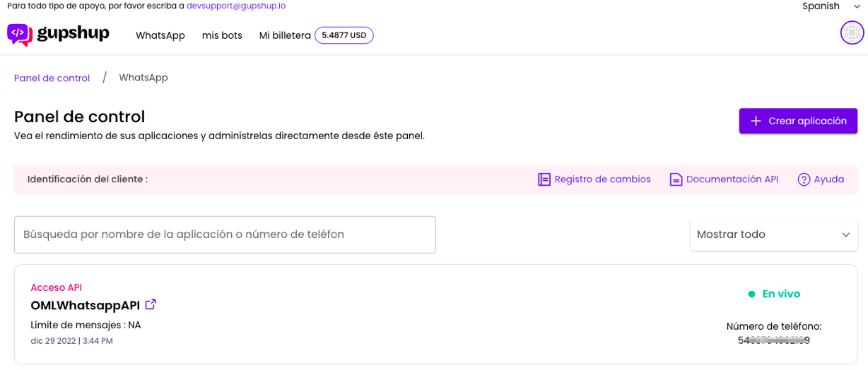The image size is (868, 370).
Task: Click plus icon in Crear aplicación
Action: point(756,121)
